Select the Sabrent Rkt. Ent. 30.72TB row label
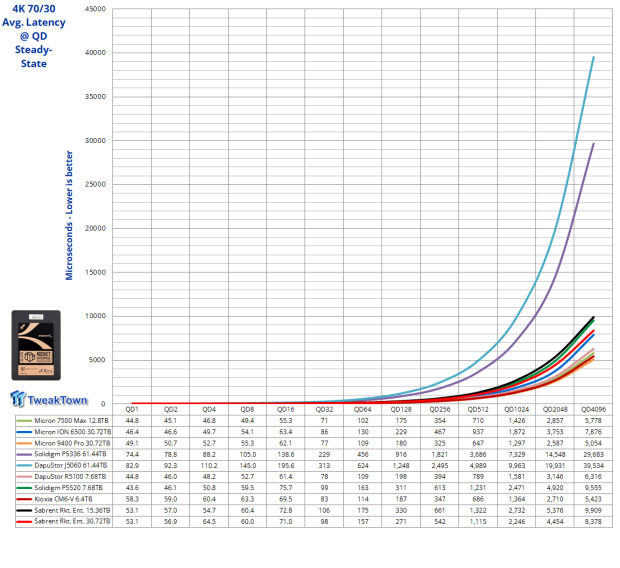Screen dimensions: 620x568 coord(72,522)
